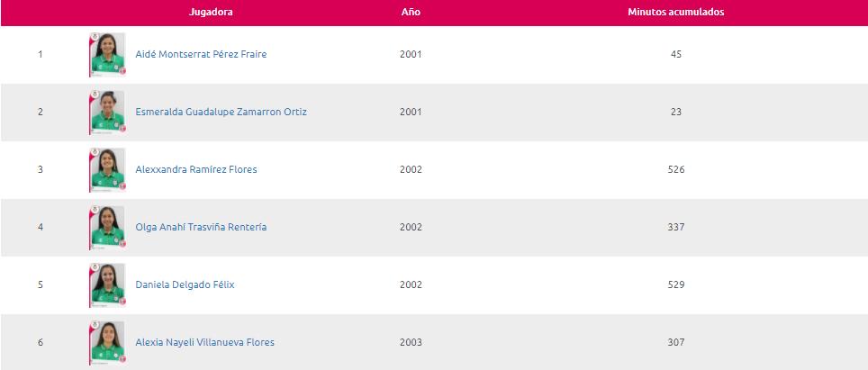
Task: Open Aidé Montserrat Pérez Fraire's player photo
Action: [x=107, y=54]
